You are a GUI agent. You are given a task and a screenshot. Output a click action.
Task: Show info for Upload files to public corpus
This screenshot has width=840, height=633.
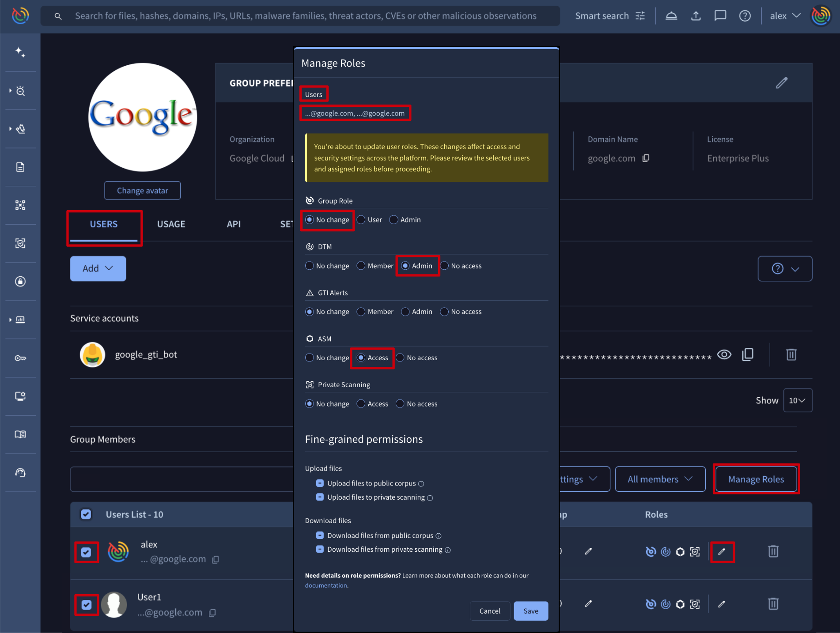[421, 484]
